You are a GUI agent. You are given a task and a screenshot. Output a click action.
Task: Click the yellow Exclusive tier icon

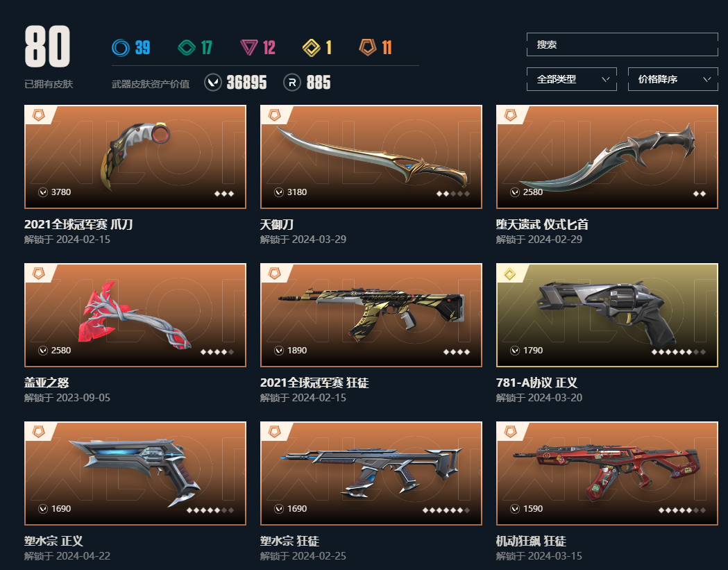click(x=311, y=47)
